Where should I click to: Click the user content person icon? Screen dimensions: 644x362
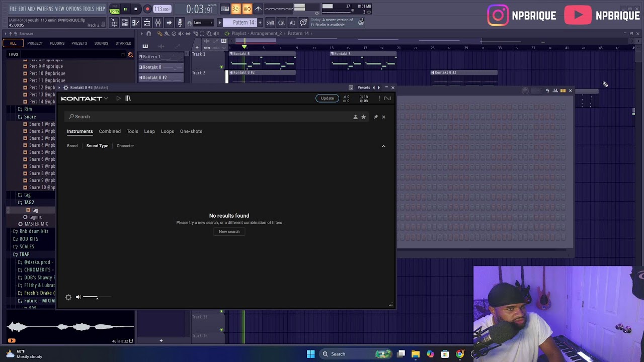(355, 117)
